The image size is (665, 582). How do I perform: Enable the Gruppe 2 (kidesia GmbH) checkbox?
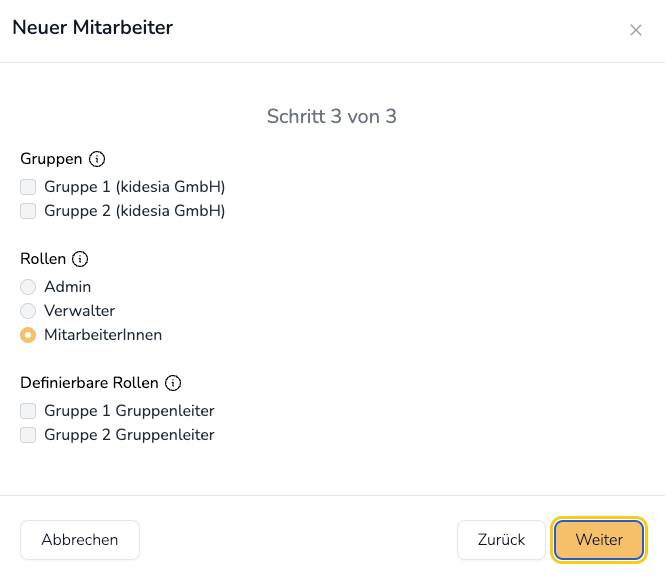click(28, 211)
